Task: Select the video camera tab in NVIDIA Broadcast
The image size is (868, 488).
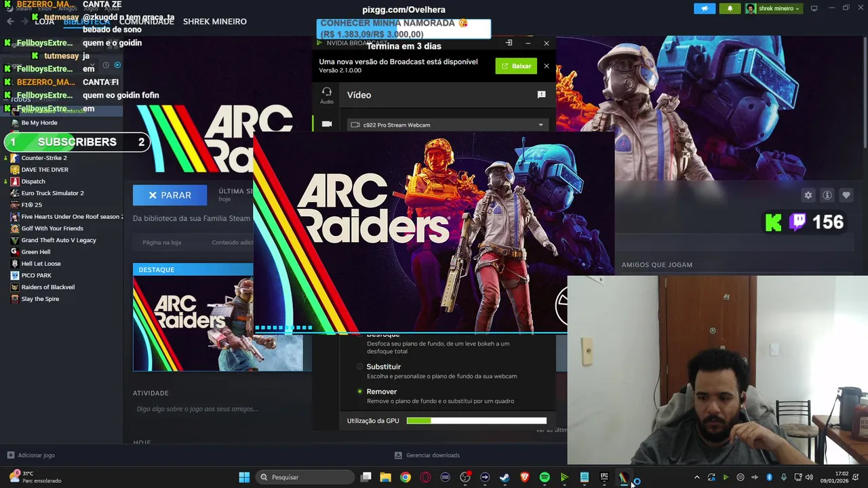Action: (327, 124)
